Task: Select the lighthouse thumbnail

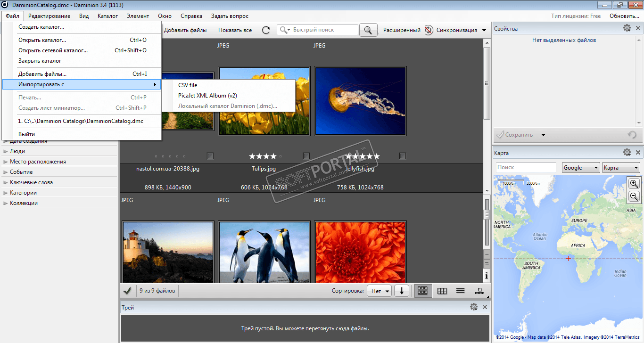Action: coord(168,252)
